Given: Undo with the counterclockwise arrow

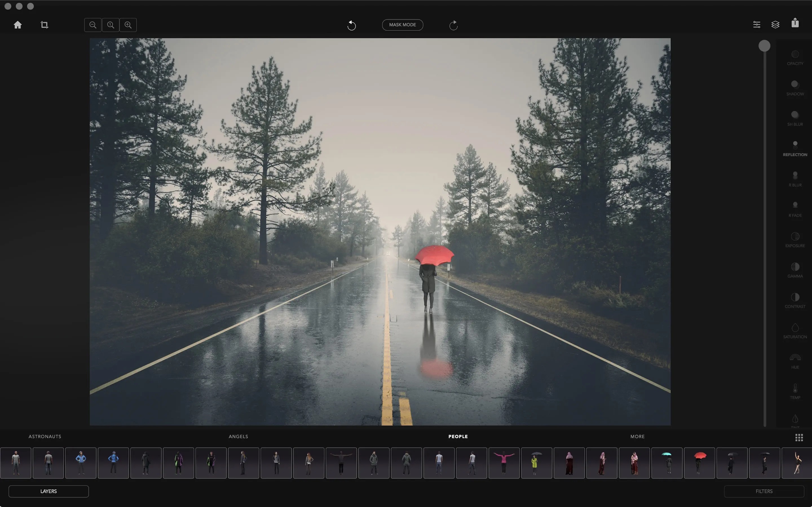Looking at the screenshot, I should (x=351, y=25).
